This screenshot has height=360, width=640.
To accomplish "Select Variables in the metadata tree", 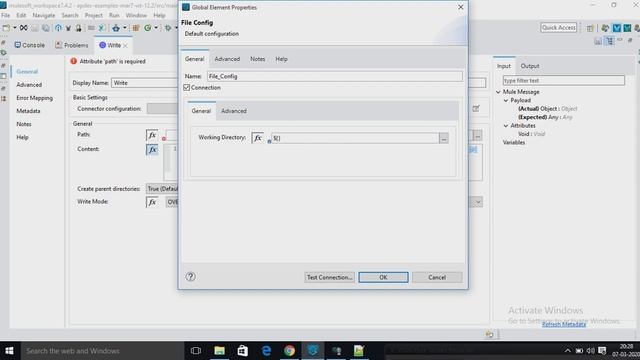I will click(514, 142).
